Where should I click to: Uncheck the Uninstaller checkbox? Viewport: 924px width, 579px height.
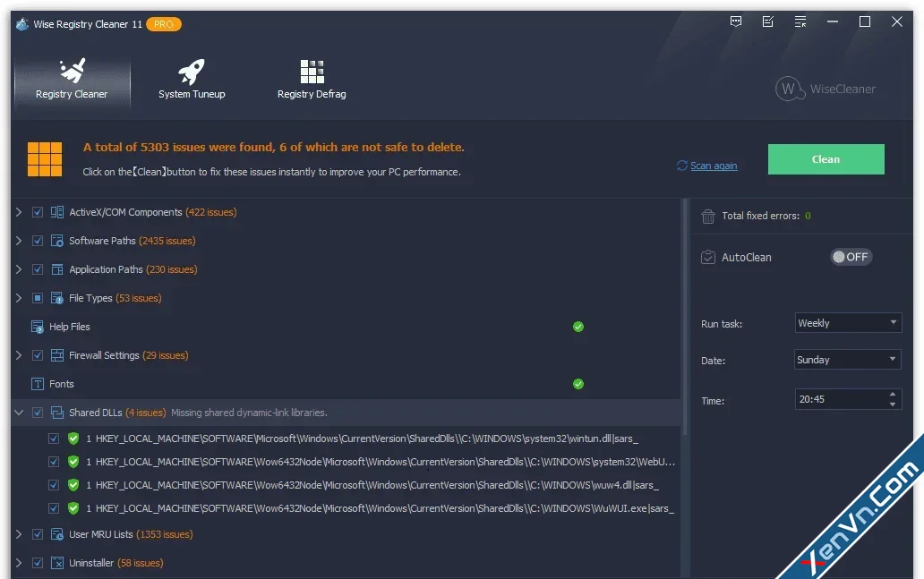point(38,563)
